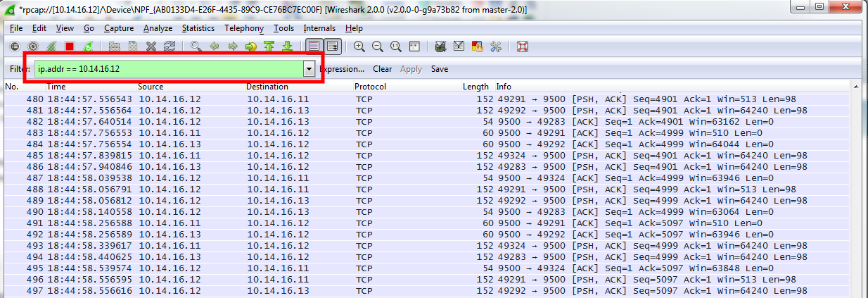Expand the filter history dropdown arrow

pyautogui.click(x=309, y=69)
